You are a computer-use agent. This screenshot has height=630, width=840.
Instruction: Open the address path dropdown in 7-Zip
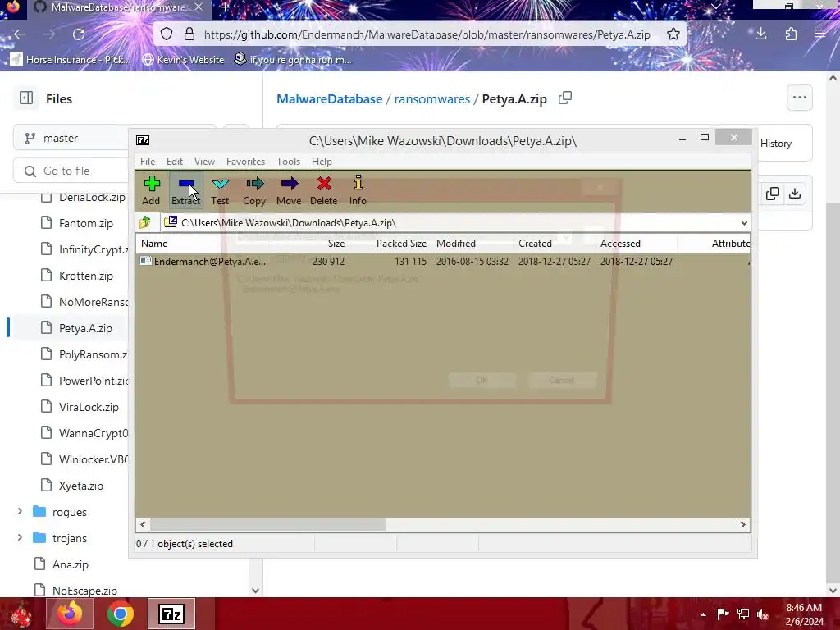(x=744, y=223)
